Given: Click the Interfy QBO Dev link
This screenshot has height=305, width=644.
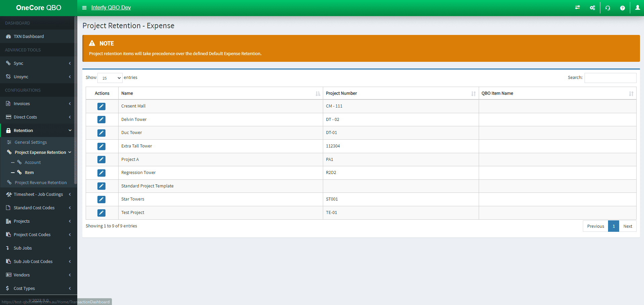Looking at the screenshot, I should point(111,8).
